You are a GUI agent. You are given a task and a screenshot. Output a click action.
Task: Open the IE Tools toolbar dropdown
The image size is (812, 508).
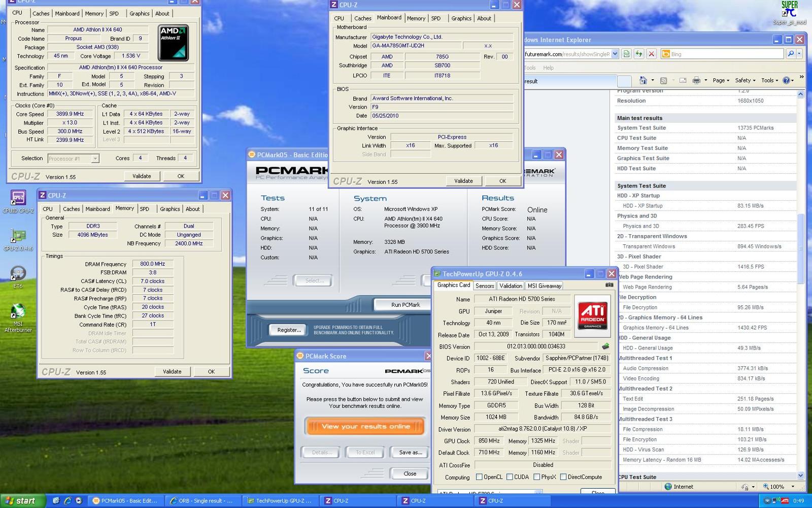pyautogui.click(x=769, y=80)
